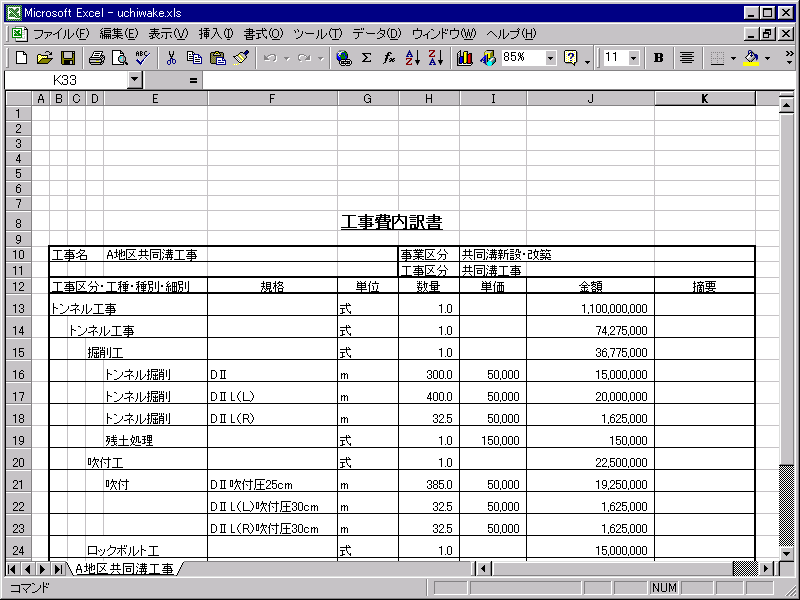Viewport: 800px width, 600px height.
Task: Open Print Preview from the toolbar
Action: [118, 58]
